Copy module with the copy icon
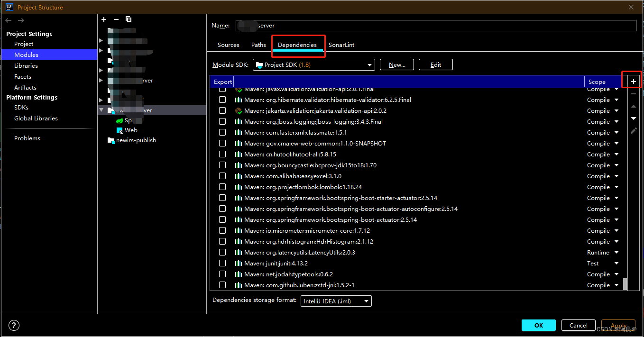 (129, 19)
